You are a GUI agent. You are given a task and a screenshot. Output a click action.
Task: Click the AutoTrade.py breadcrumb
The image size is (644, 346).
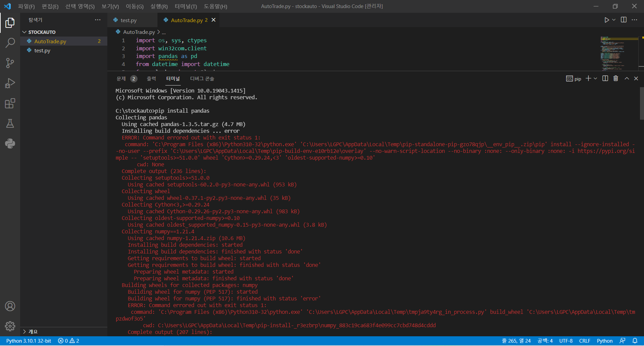pyautogui.click(x=139, y=32)
